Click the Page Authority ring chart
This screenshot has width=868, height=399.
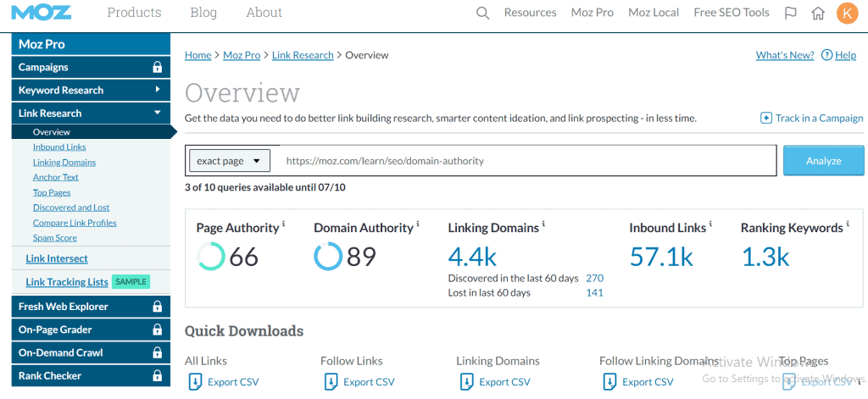211,257
